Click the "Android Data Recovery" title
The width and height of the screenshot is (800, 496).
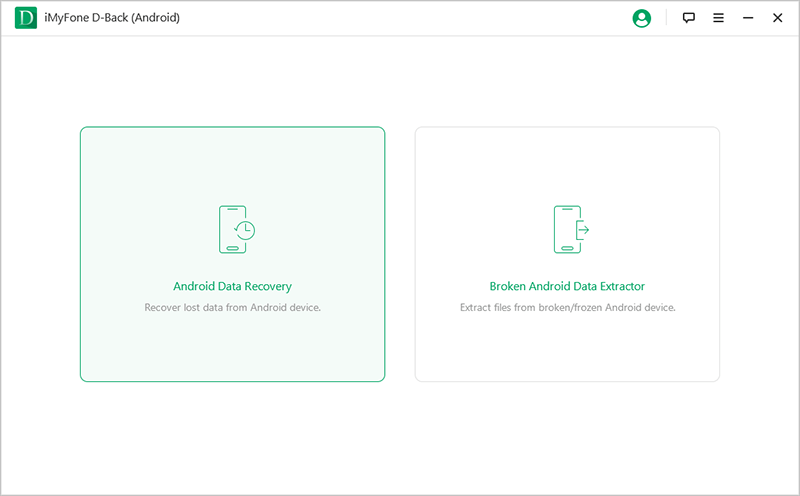point(233,286)
